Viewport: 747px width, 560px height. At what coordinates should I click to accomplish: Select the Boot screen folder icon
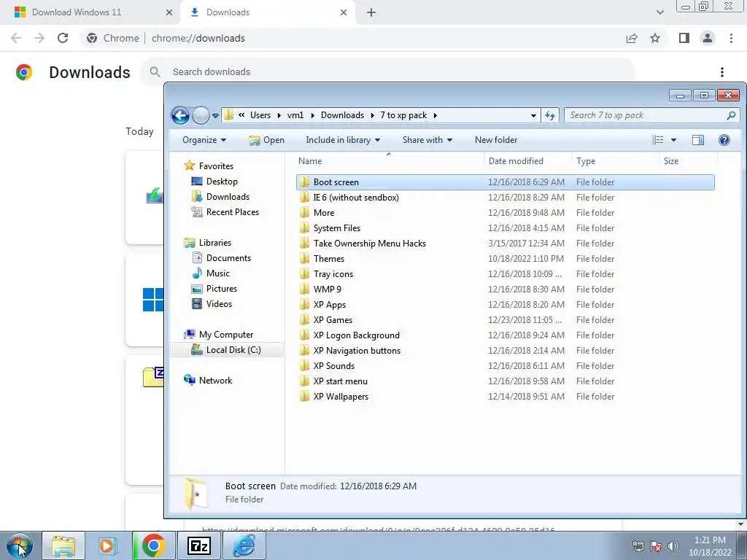[304, 182]
